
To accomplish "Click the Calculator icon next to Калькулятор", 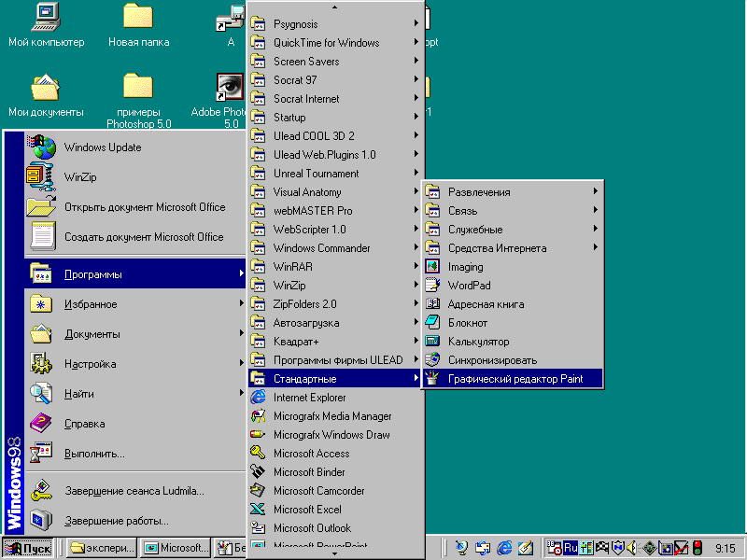I will [432, 341].
